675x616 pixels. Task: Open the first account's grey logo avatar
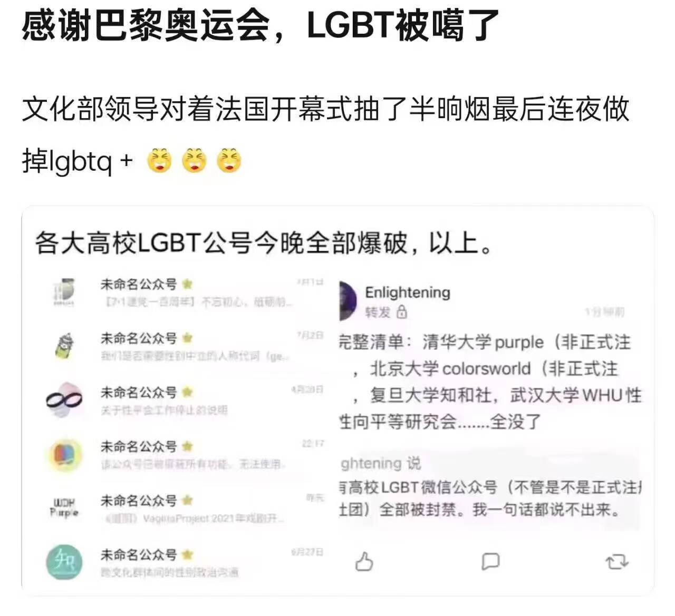pyautogui.click(x=64, y=291)
